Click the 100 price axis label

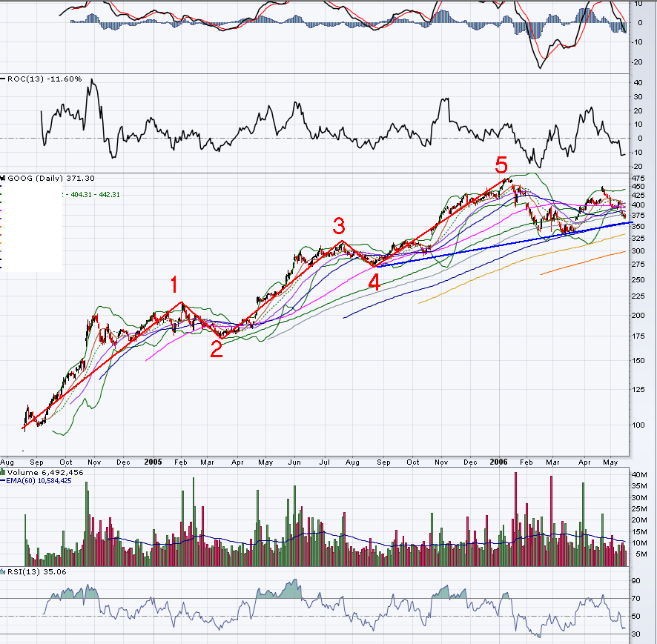pyautogui.click(x=638, y=425)
